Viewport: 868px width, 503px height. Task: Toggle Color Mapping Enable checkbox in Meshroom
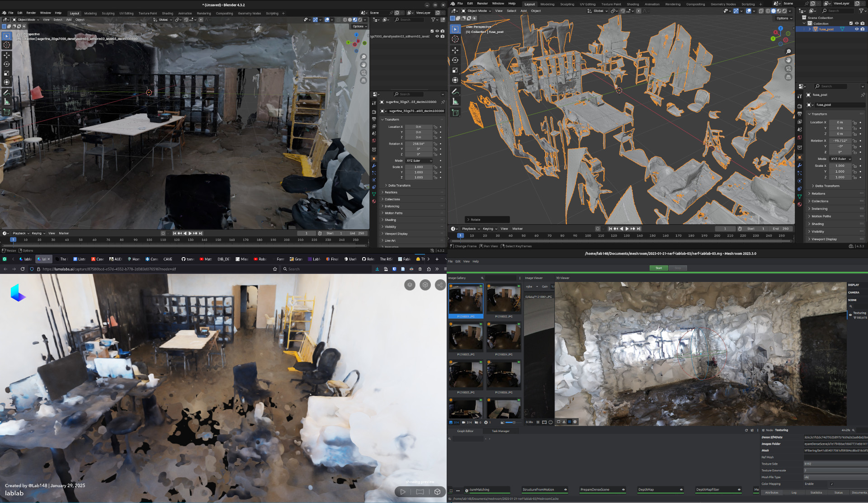point(831,484)
